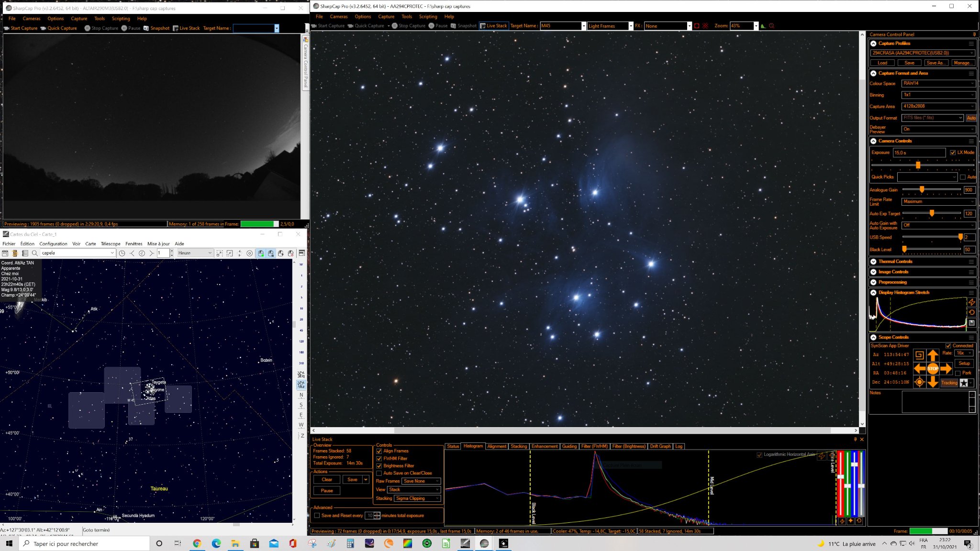The height and width of the screenshot is (551, 980).
Task: Adjust the Exposure slider
Action: 918,165
